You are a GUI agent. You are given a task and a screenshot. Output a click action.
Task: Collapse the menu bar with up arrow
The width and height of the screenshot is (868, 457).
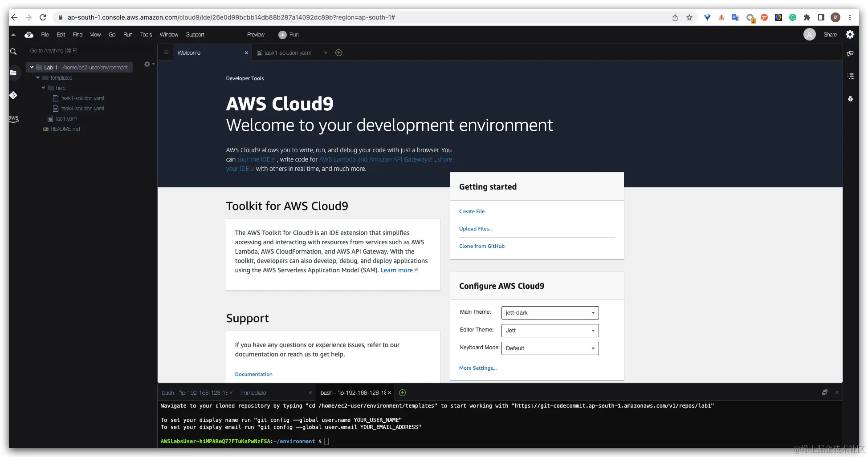13,35
